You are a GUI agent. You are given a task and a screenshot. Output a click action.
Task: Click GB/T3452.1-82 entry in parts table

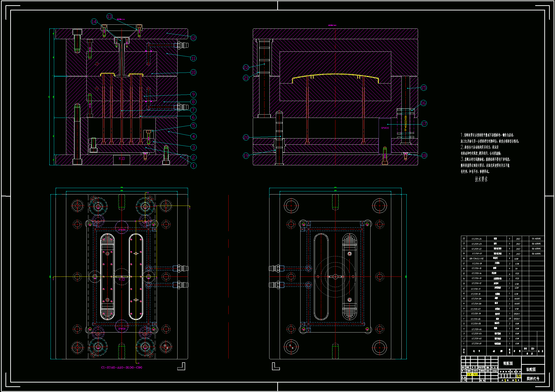(476, 259)
